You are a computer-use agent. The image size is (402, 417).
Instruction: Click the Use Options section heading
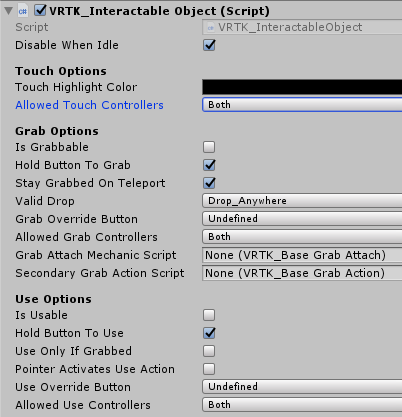[53, 299]
